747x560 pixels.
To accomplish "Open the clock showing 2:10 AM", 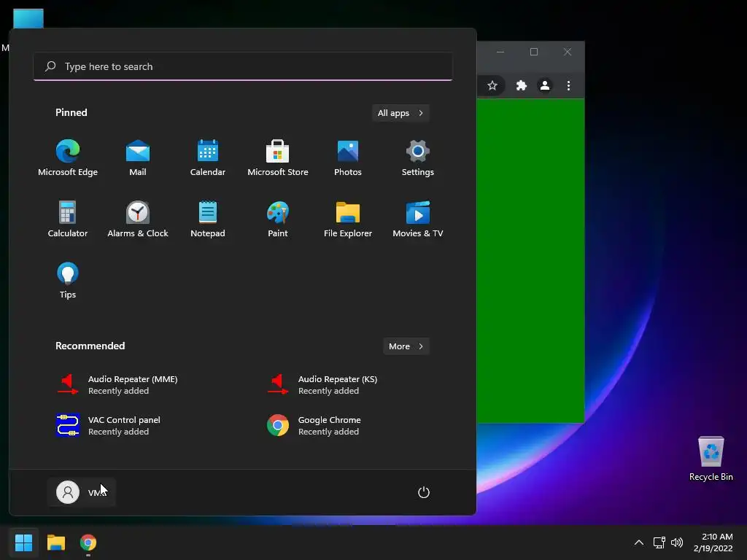I will pos(713,542).
